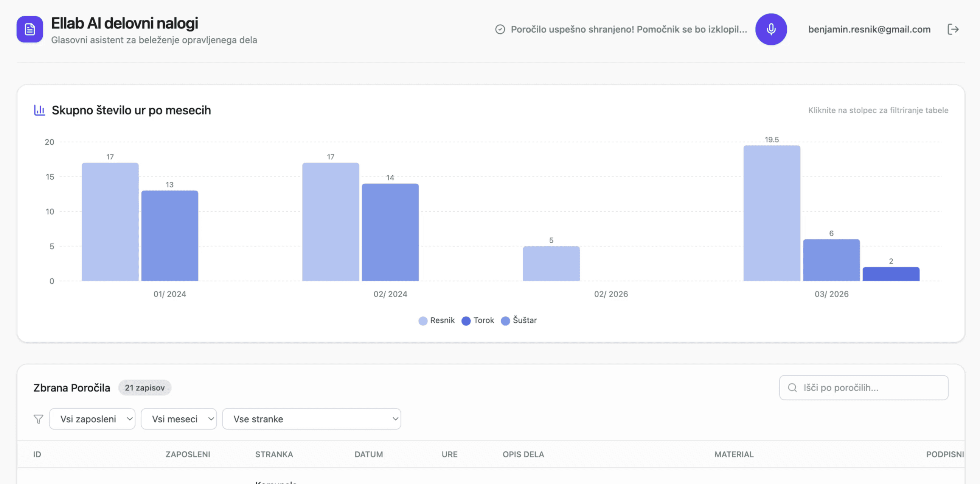Open the Vsi zaposleni dropdown
Viewport: 980px width, 484px height.
(x=92, y=419)
